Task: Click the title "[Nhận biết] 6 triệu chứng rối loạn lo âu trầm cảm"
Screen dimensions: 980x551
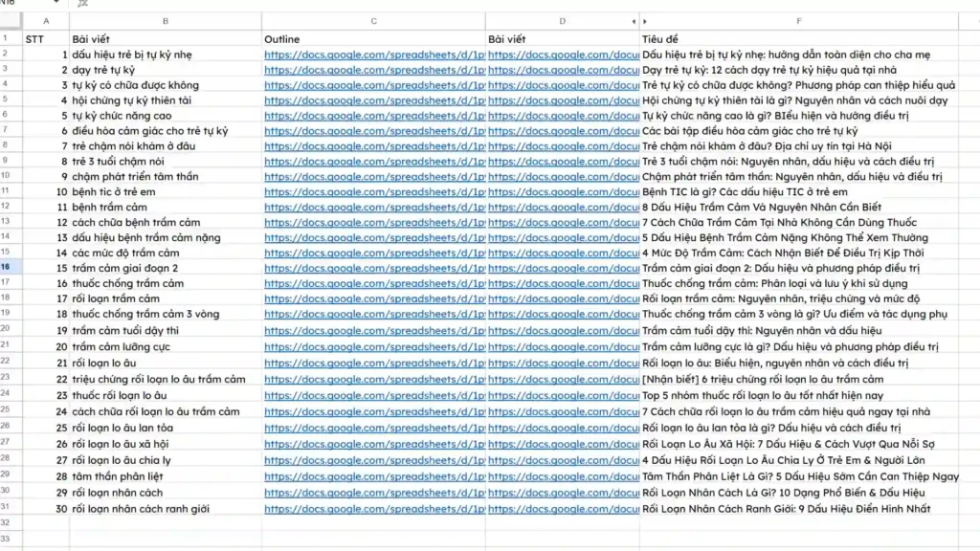Action: tap(763, 379)
